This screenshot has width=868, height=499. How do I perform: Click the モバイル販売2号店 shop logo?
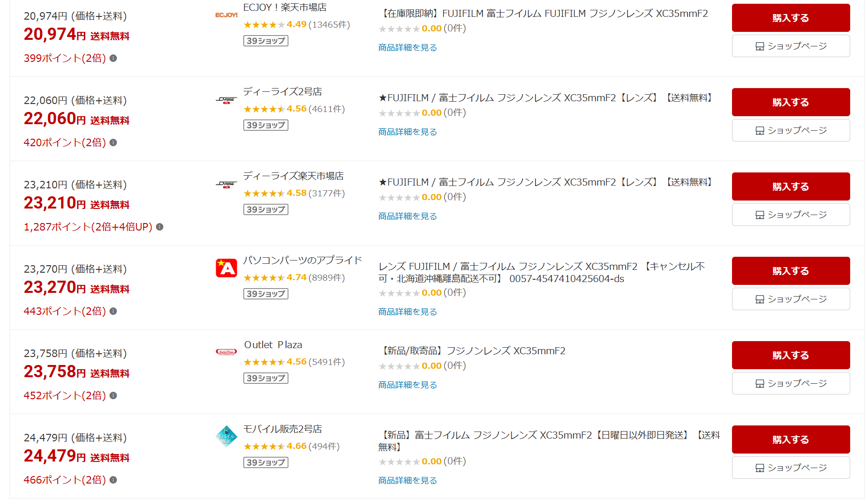(x=226, y=436)
